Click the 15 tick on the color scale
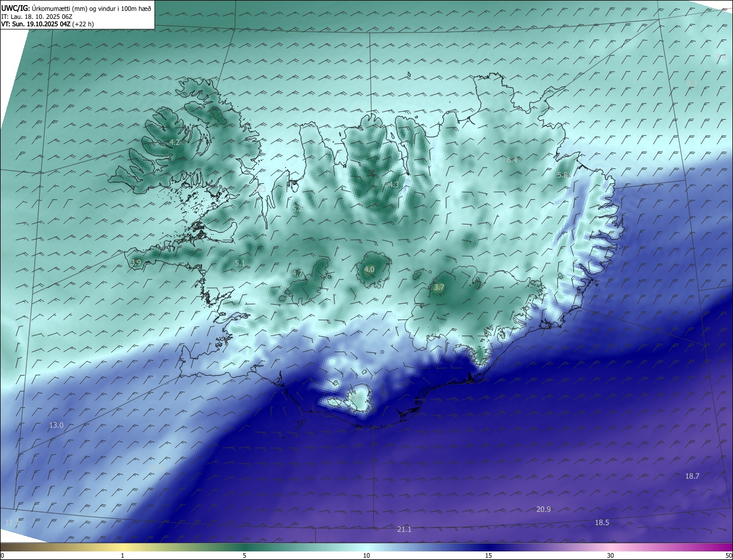The width and height of the screenshot is (733, 560). (x=488, y=555)
